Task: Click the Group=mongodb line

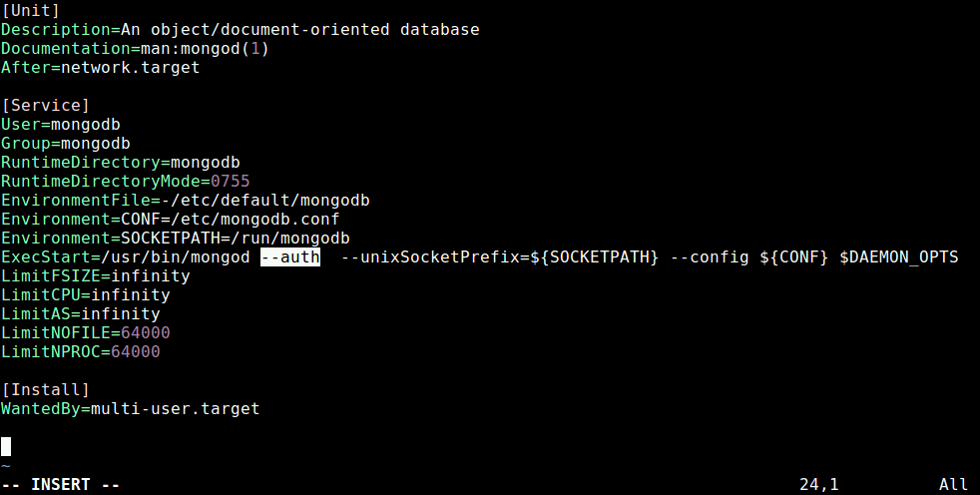Action: [66, 143]
